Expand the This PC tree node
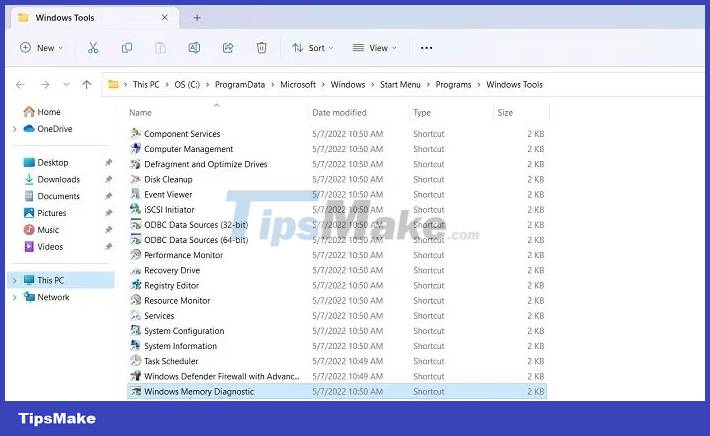 tap(14, 280)
